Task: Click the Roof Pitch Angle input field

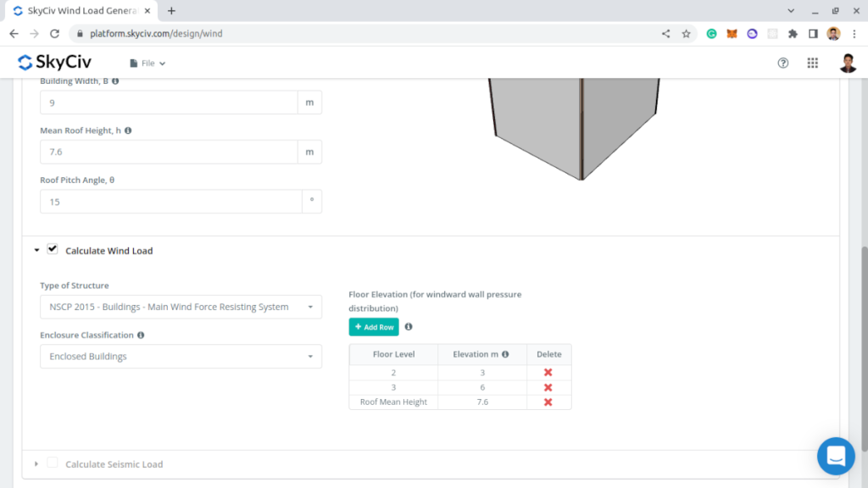Action: 171,202
